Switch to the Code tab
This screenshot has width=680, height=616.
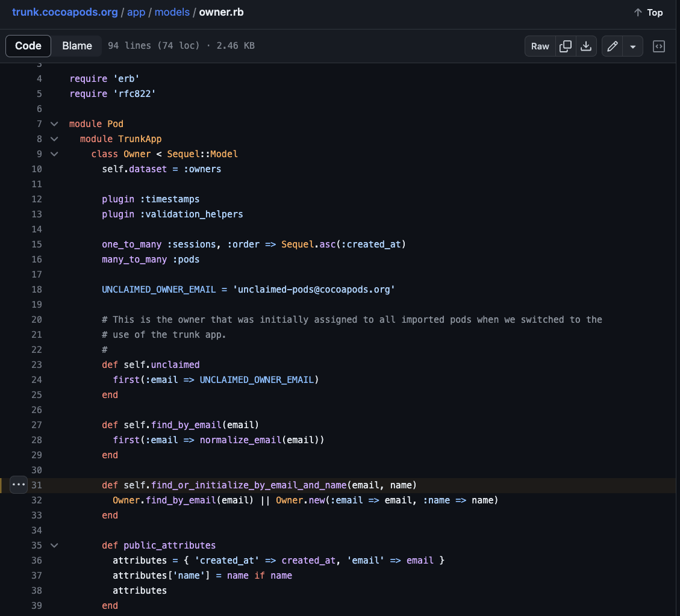[28, 46]
